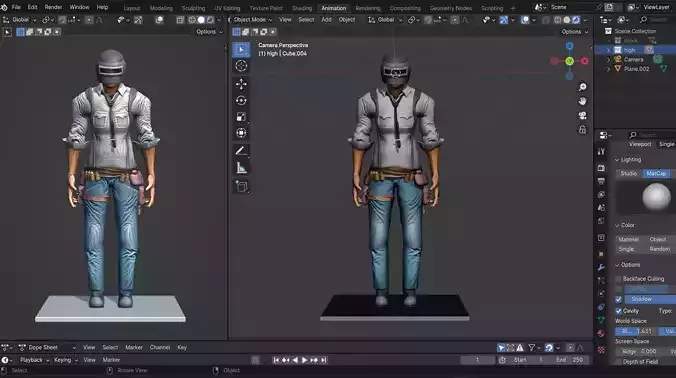
Task: Open the Dope Sheet Channel menu
Action: (x=160, y=347)
